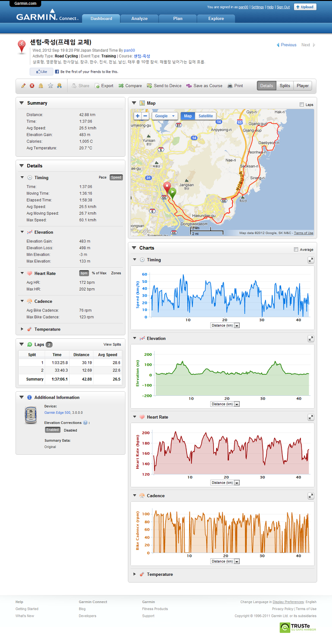Click the Garmin.com tab at top left

click(x=25, y=3)
